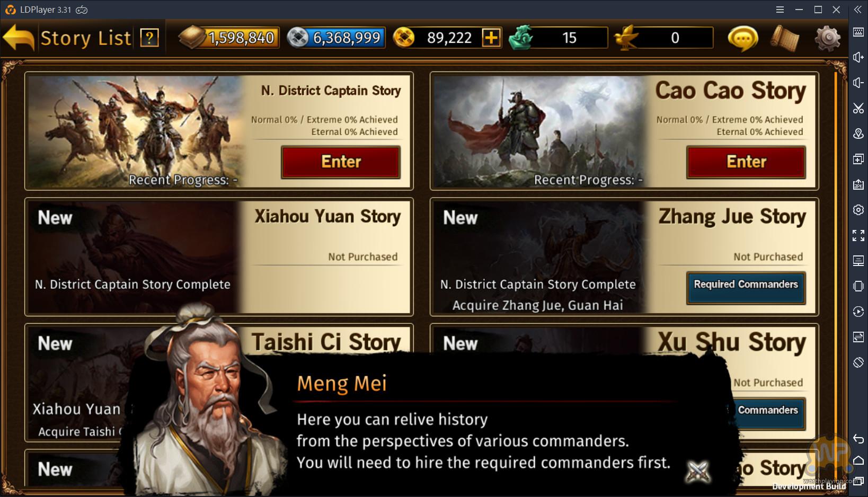Click the yellow back arrow icon
The height and width of the screenshot is (497, 868).
pyautogui.click(x=18, y=38)
